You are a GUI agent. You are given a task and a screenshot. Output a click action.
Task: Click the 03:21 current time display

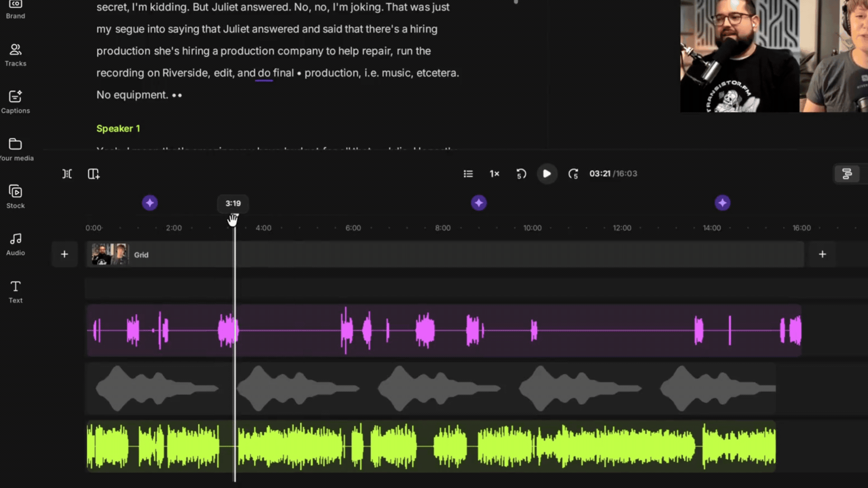click(x=599, y=174)
